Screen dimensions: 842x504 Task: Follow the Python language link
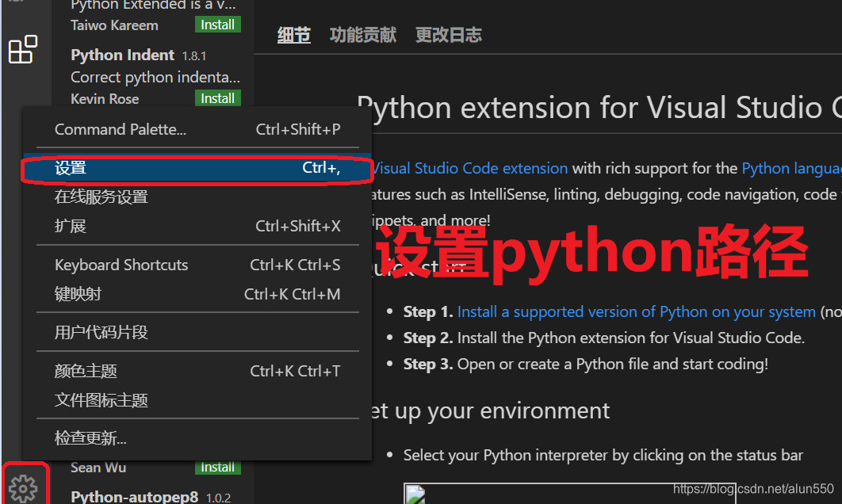(791, 168)
